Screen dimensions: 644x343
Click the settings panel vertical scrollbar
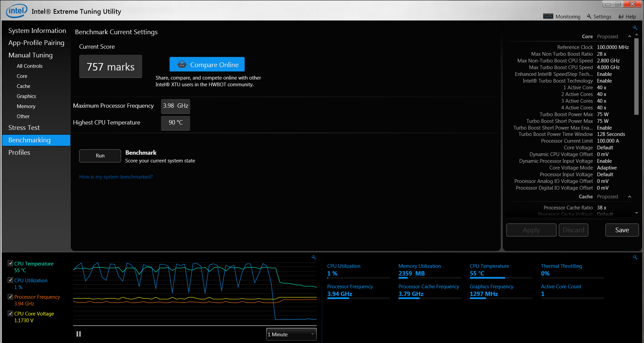click(636, 77)
